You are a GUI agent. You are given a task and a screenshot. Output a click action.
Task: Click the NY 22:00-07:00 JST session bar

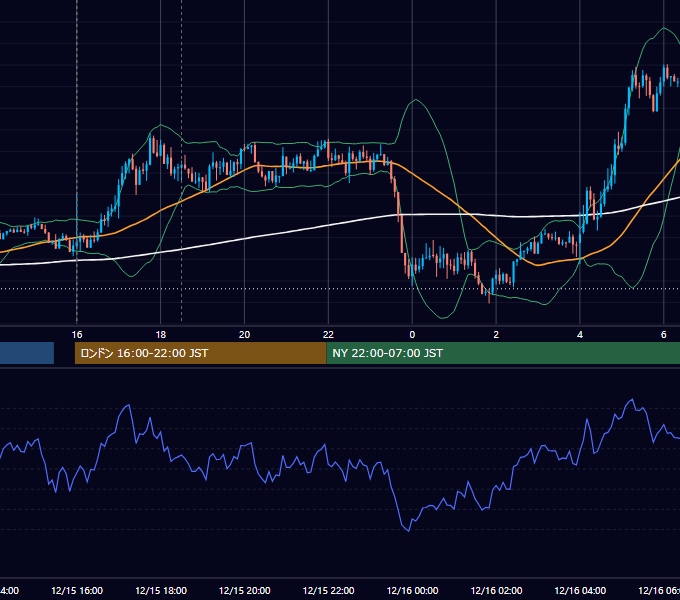tap(503, 353)
